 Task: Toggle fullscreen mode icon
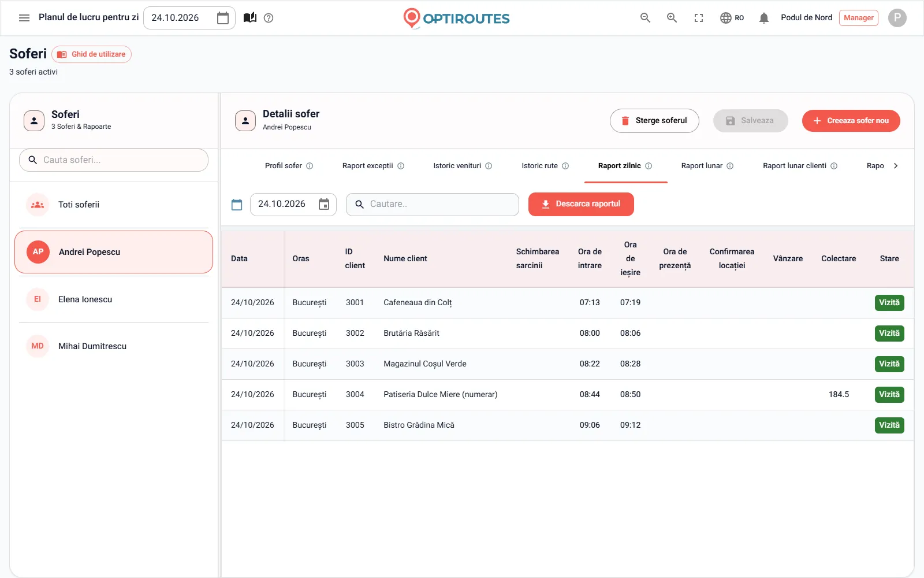[x=699, y=18]
